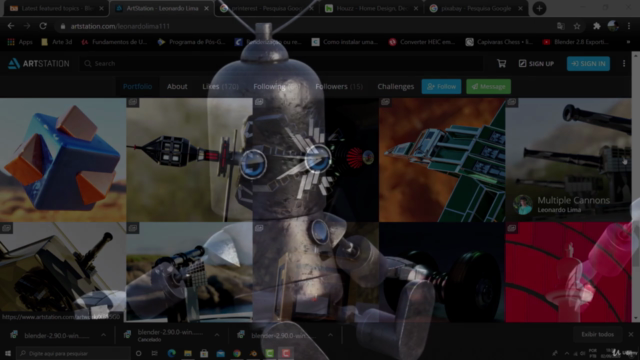Click the Sign Up button
Screen dimensions: 640x360
[x=536, y=64]
